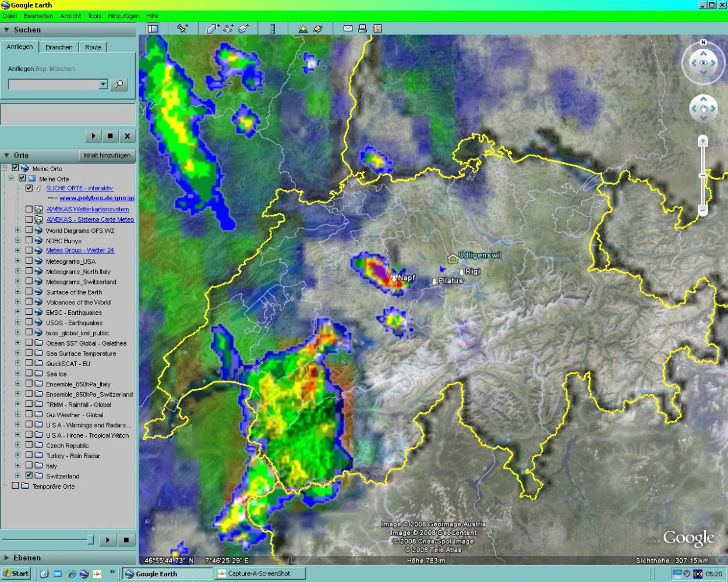Open Meteo Group - Wetter 24 link
This screenshot has width=728, height=582.
tap(80, 250)
